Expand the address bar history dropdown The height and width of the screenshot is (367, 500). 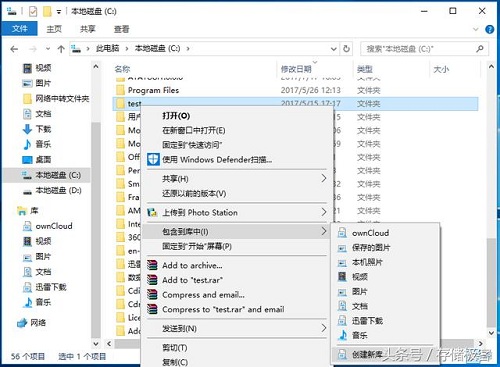pyautogui.click(x=333, y=49)
